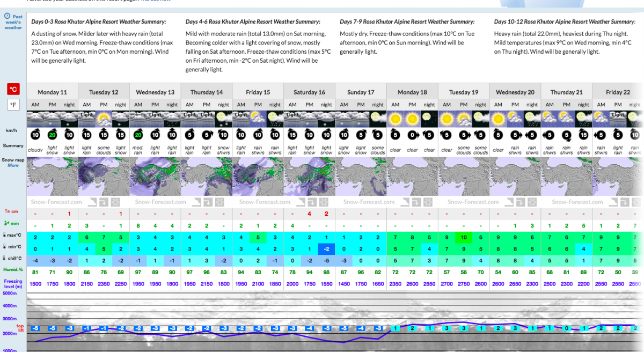The width and height of the screenshot is (644, 352).
Task: Click Wednesday 13 AM mod. rain summary
Action: (138, 150)
